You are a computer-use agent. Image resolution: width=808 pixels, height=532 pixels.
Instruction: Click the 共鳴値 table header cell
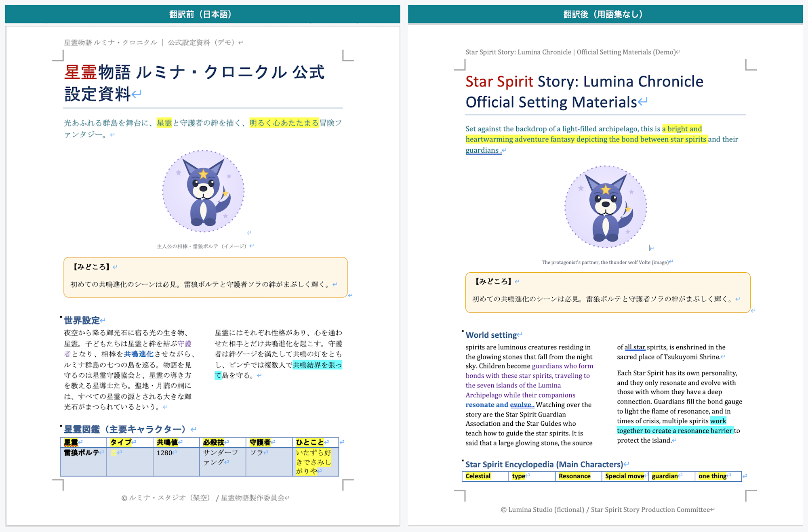coord(176,442)
